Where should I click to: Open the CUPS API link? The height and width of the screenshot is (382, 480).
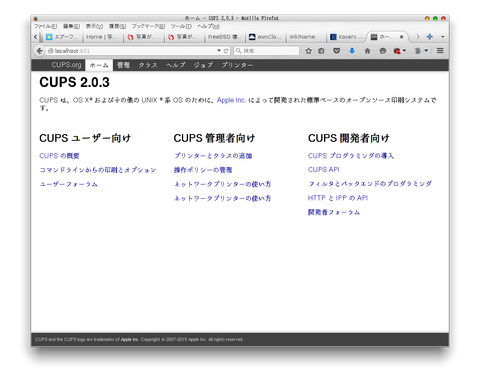[x=323, y=170]
